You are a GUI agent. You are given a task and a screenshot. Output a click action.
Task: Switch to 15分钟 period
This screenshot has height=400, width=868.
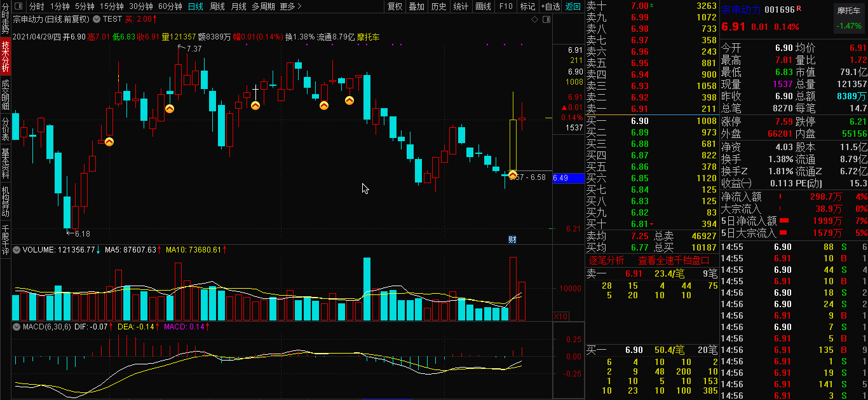112,6
